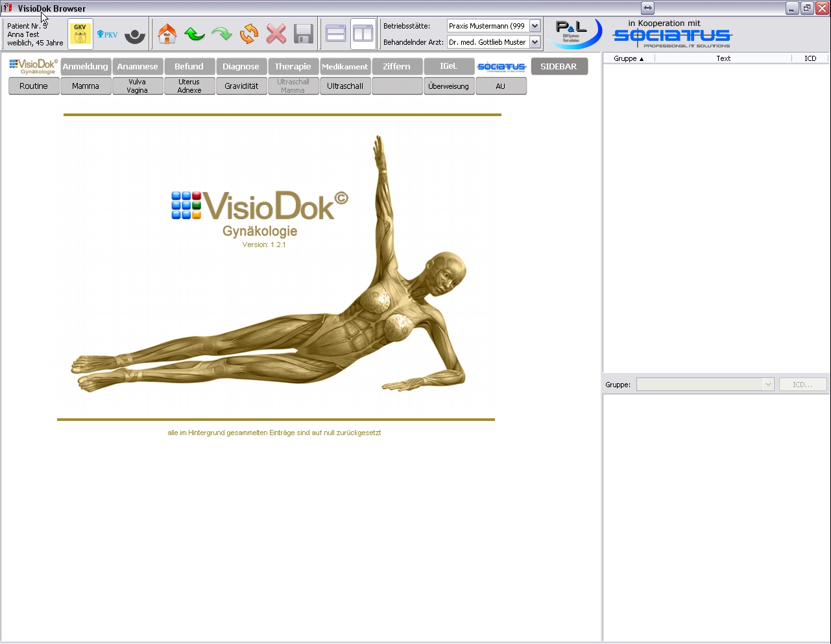Save using the floppy disk icon
Screen dimensions: 831x644
(304, 34)
